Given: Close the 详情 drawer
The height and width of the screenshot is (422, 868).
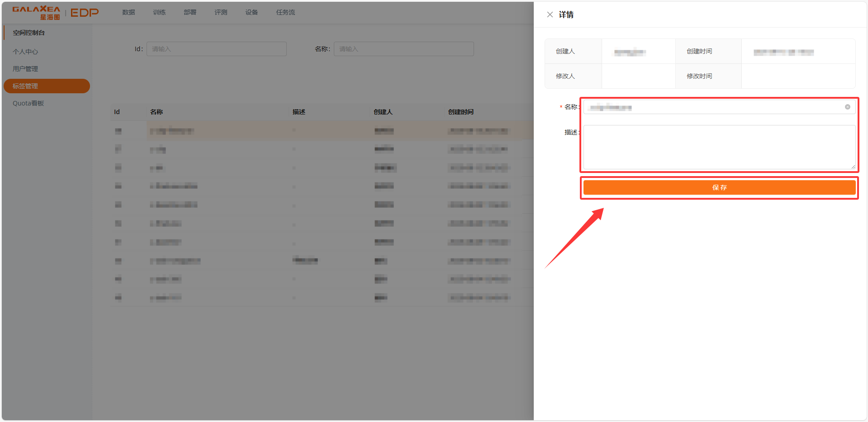Looking at the screenshot, I should [x=550, y=14].
